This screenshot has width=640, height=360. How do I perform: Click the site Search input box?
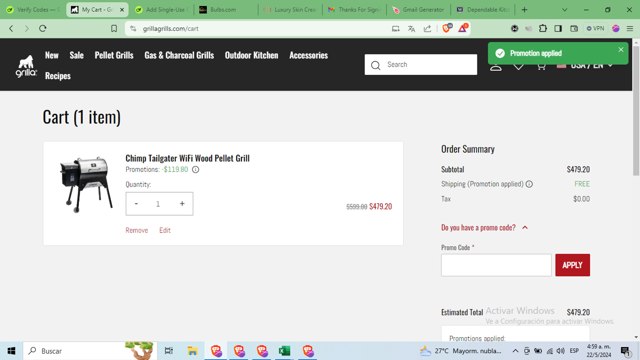421,64
